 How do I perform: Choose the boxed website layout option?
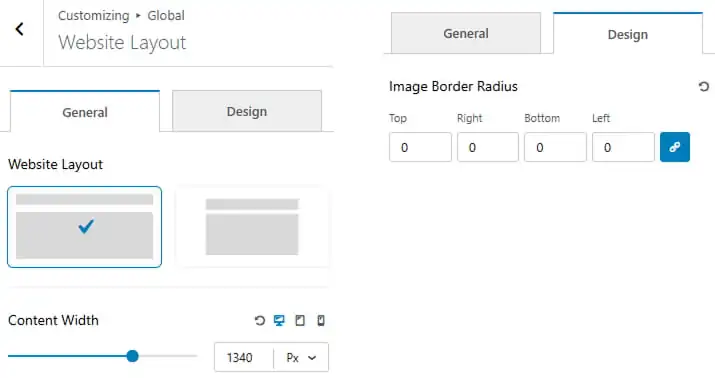tap(252, 227)
